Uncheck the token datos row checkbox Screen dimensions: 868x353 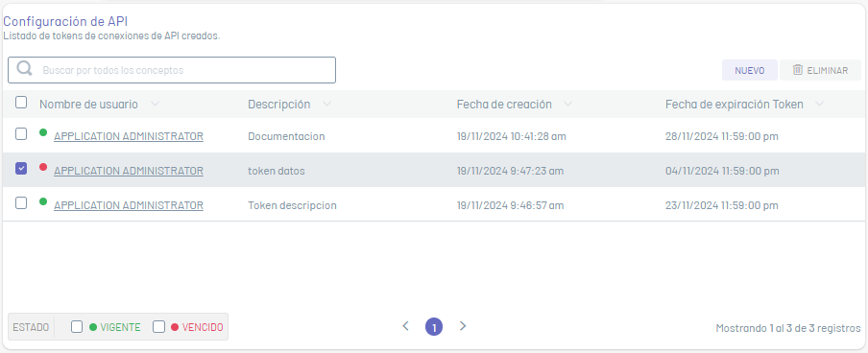tap(21, 169)
